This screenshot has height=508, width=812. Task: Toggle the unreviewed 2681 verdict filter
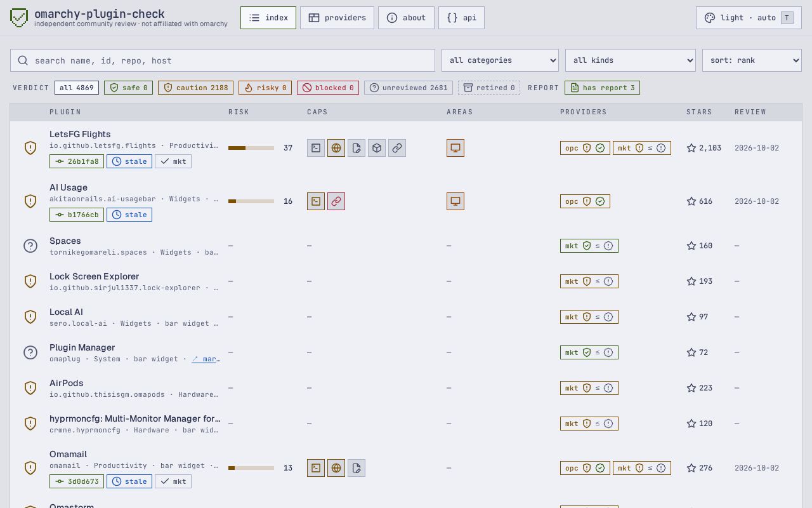click(x=409, y=88)
